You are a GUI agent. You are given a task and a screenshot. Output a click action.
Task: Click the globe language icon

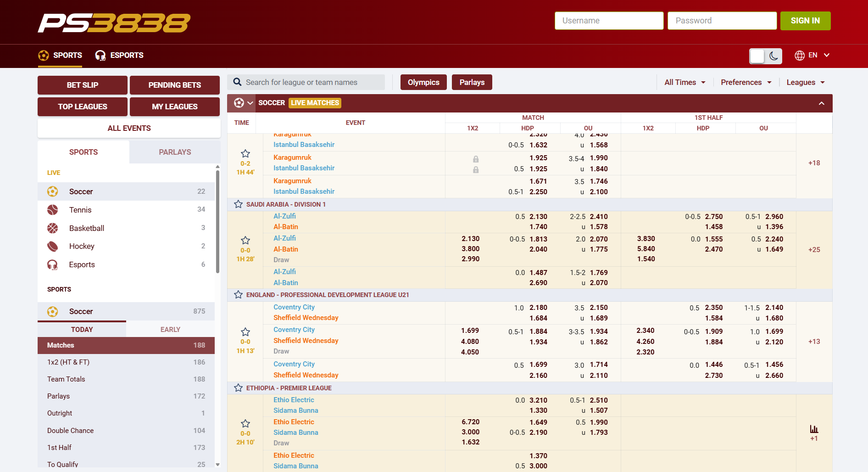[x=800, y=56]
